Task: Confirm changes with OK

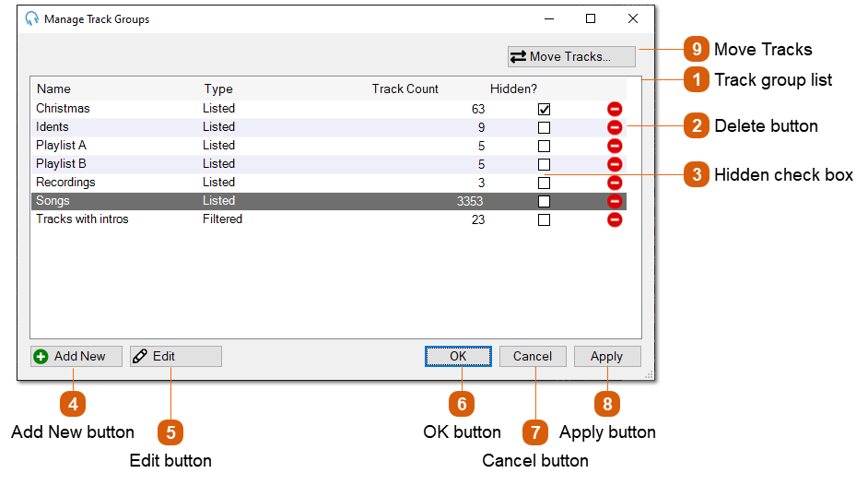Action: click(x=458, y=357)
